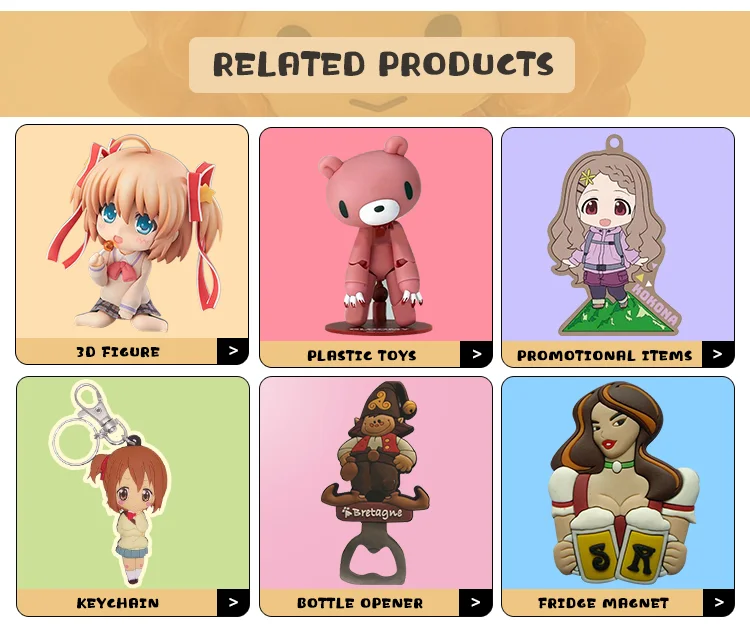The height and width of the screenshot is (641, 750).
Task: Click the arrow icon beside Keychain
Action: click(233, 603)
